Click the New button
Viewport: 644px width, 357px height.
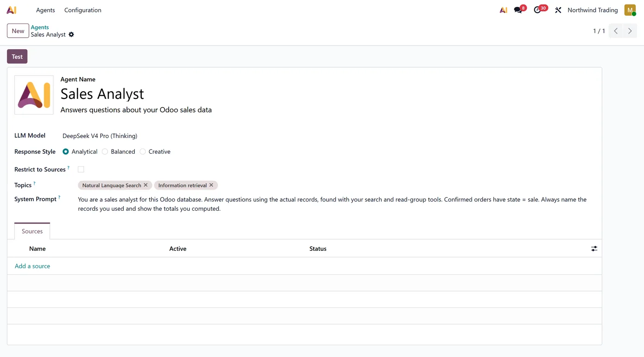pyautogui.click(x=18, y=31)
